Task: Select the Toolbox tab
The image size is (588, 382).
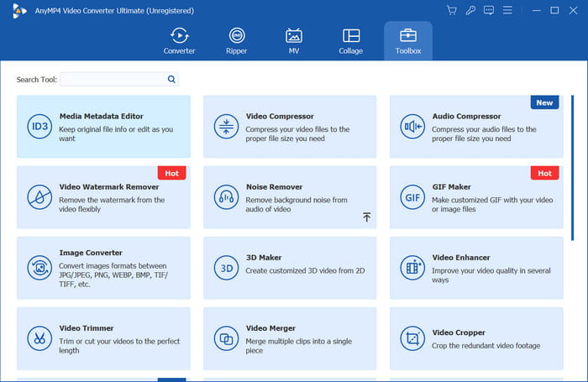Action: 408,41
